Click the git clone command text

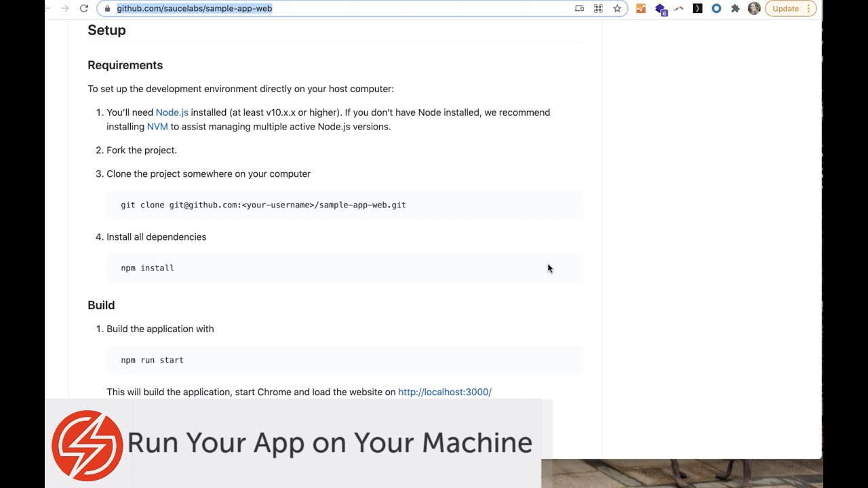[263, 205]
